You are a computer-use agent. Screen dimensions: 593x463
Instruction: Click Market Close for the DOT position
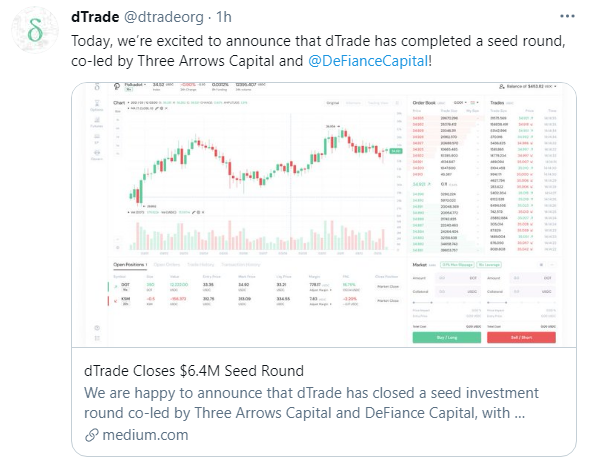388,287
